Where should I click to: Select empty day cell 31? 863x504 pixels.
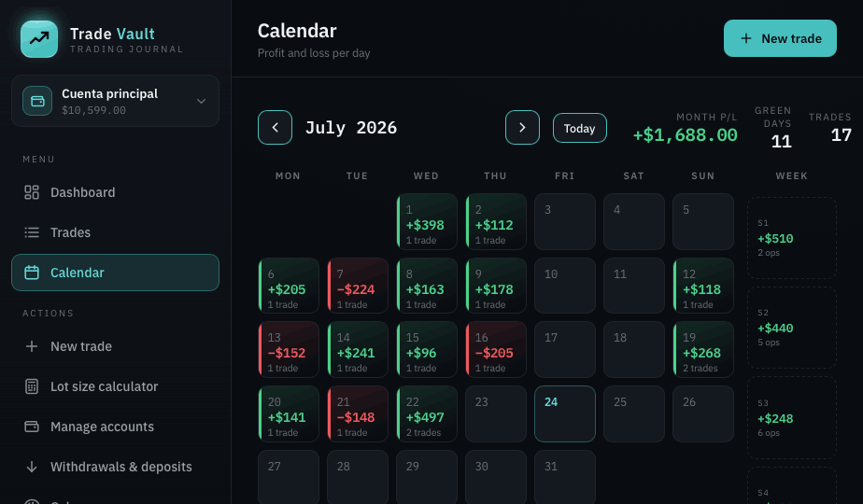pyautogui.click(x=565, y=477)
